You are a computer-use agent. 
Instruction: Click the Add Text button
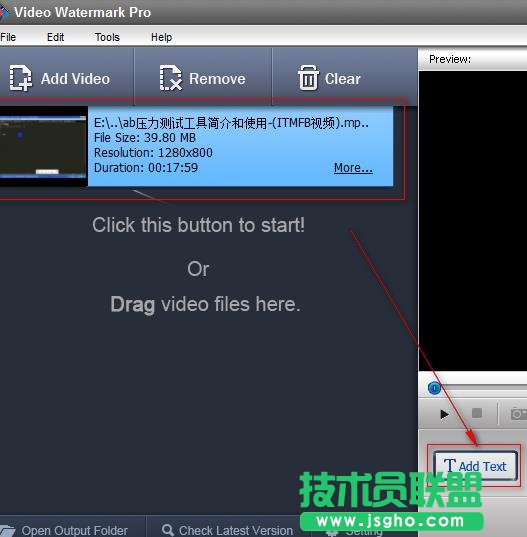[x=475, y=465]
